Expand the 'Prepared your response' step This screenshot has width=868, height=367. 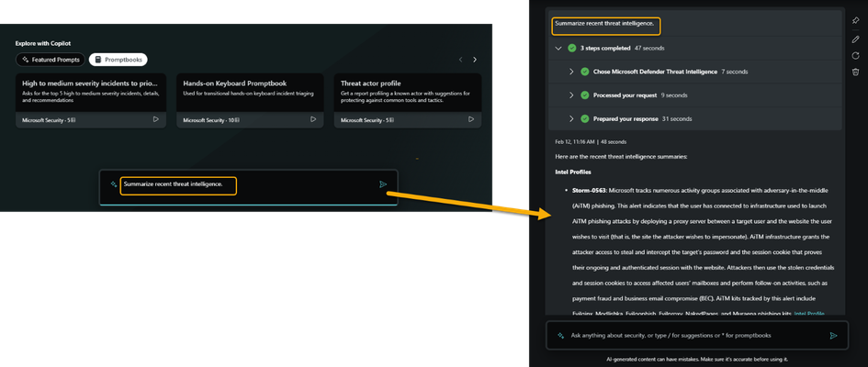coord(571,119)
